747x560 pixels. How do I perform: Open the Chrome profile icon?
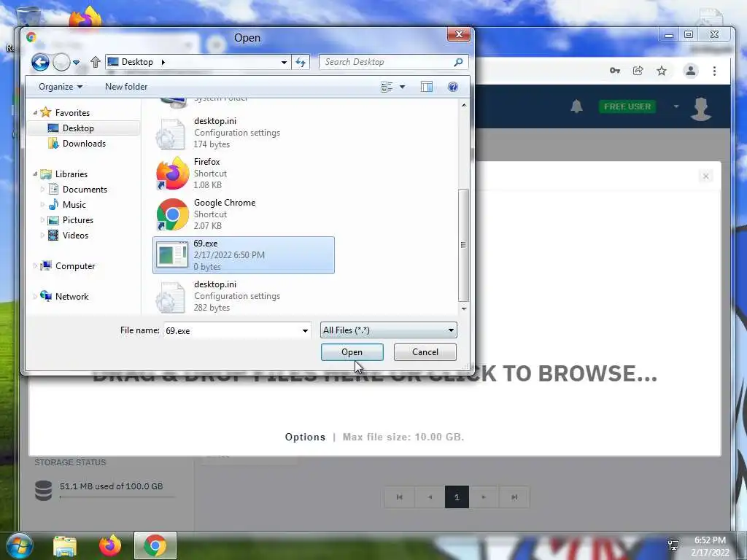(690, 71)
